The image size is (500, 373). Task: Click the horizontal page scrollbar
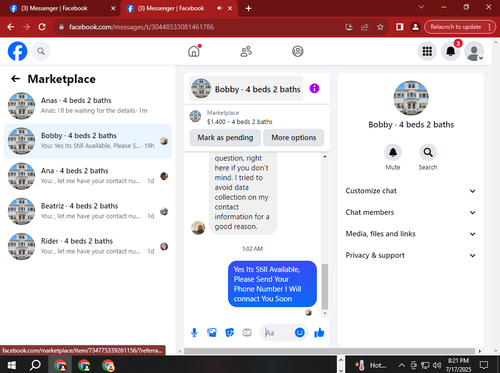329,351
